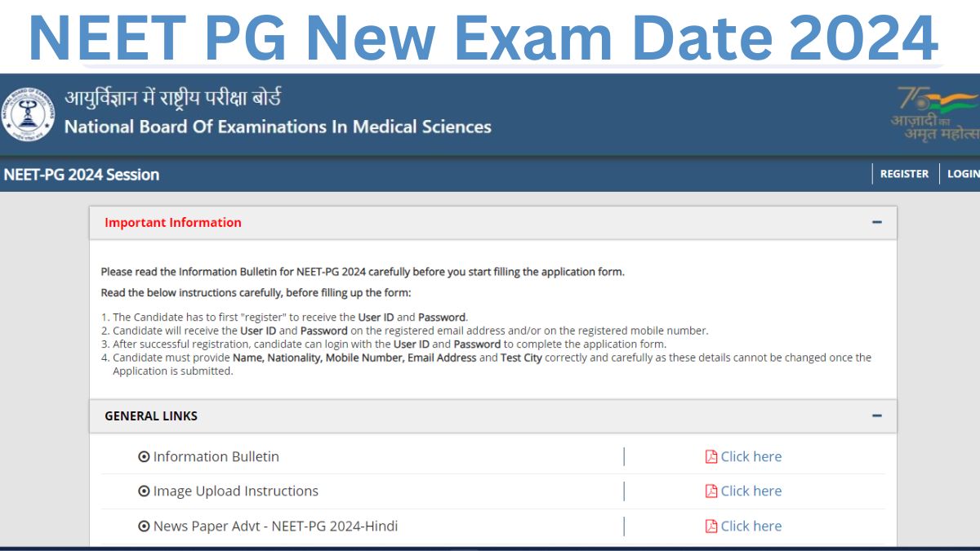This screenshot has width=980, height=551.
Task: Open the REGISTER menu option
Action: click(x=904, y=174)
